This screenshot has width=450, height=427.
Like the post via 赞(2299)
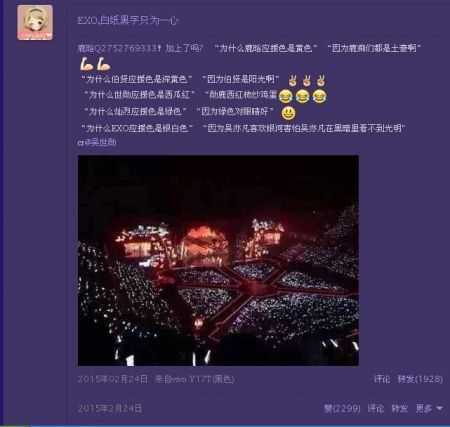click(x=342, y=408)
